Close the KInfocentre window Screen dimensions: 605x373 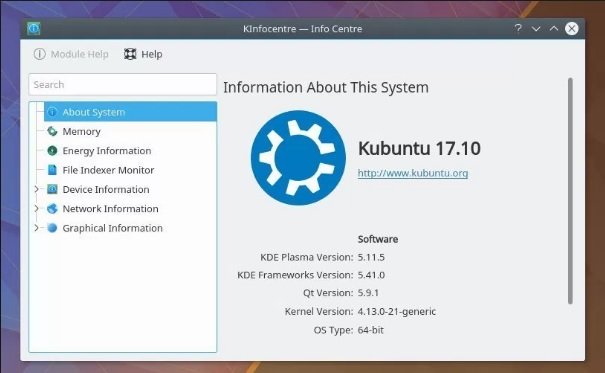pos(572,29)
